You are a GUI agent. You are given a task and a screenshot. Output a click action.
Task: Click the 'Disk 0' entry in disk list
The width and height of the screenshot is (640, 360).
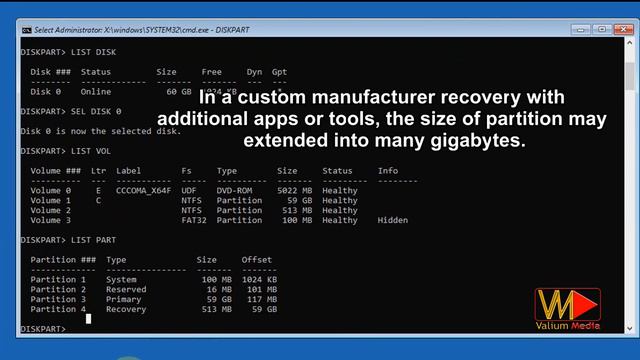tap(46, 92)
